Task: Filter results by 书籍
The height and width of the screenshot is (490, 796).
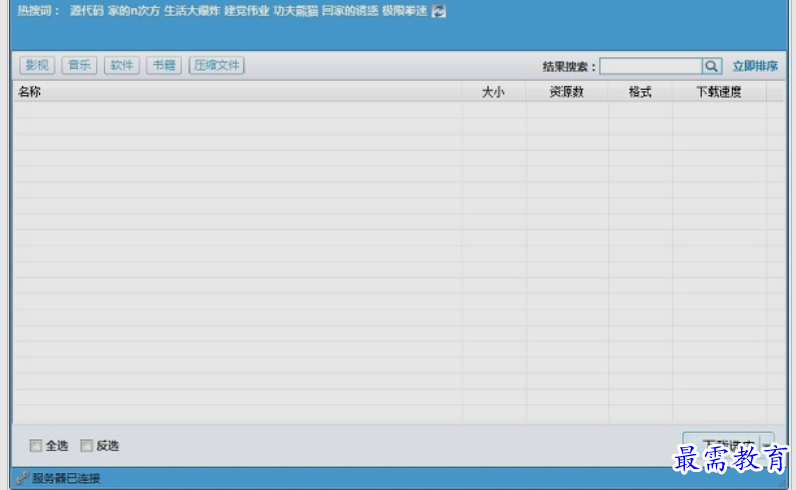Action: [164, 65]
